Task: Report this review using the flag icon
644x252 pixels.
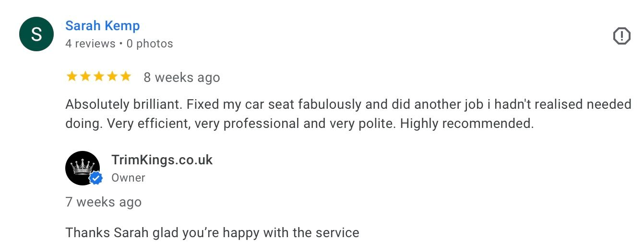Action: (621, 36)
